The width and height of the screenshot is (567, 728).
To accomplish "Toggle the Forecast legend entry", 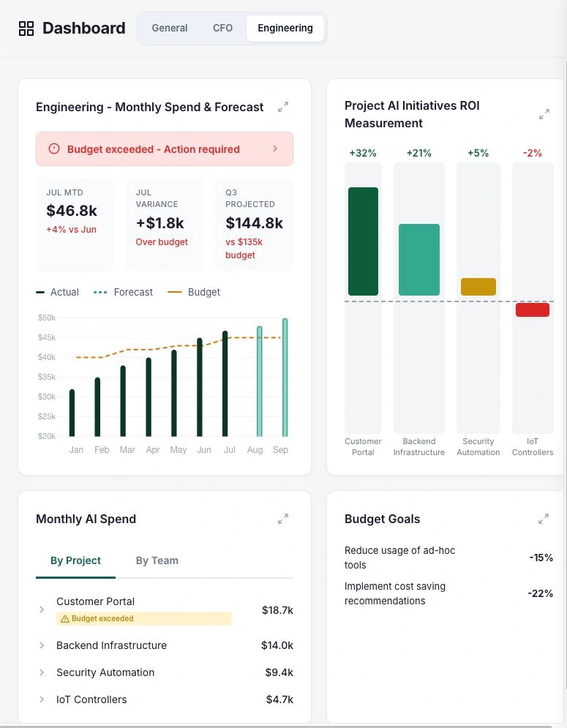I will point(123,292).
